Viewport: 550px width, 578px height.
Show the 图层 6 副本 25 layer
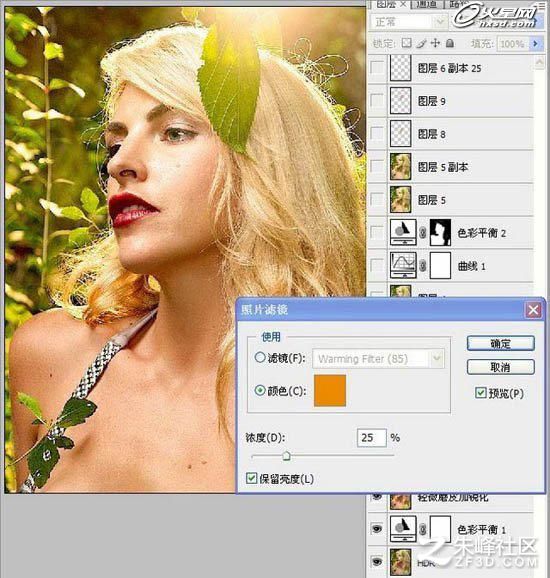[x=377, y=67]
